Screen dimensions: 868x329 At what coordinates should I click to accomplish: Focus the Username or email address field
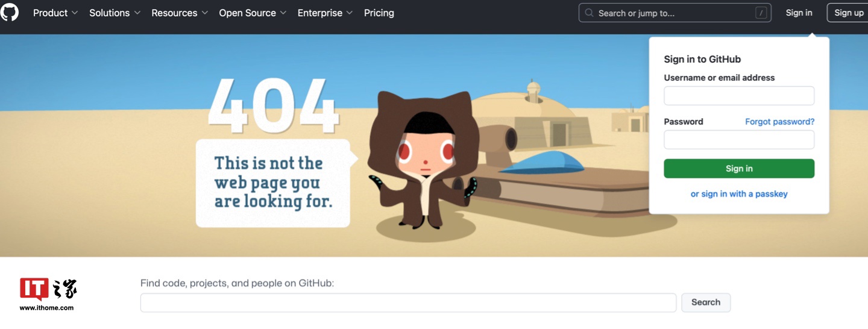(739, 96)
